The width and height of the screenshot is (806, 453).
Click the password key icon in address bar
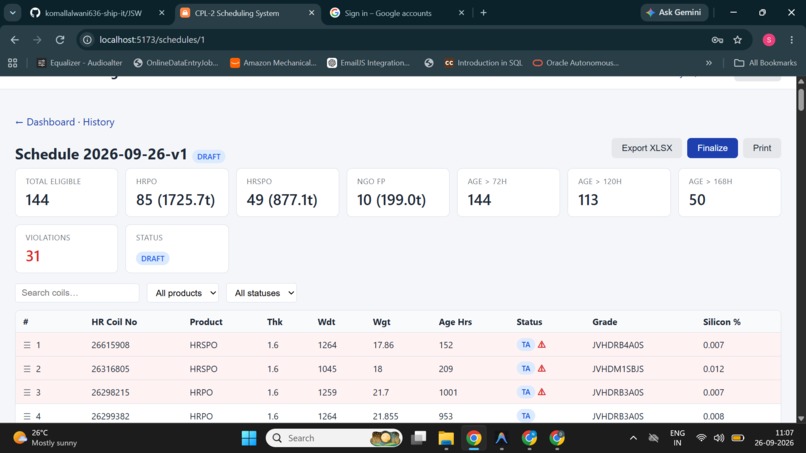click(717, 40)
